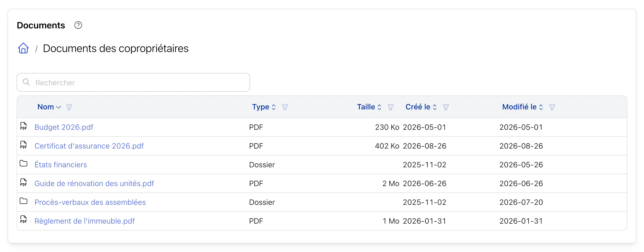Viewport: 644px width, 252px height.
Task: Sort the table by Nom column
Action: (49, 107)
